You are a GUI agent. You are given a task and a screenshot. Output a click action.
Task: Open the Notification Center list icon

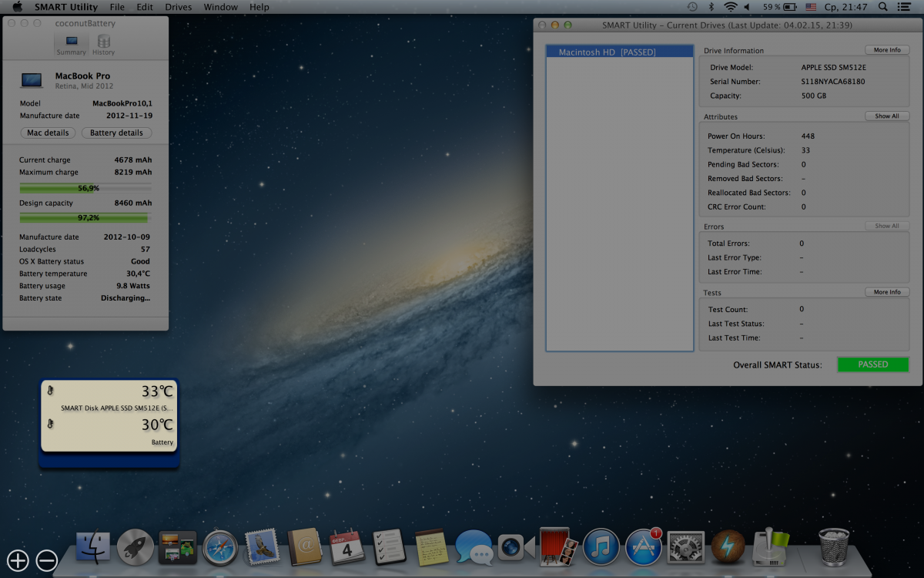pos(905,7)
